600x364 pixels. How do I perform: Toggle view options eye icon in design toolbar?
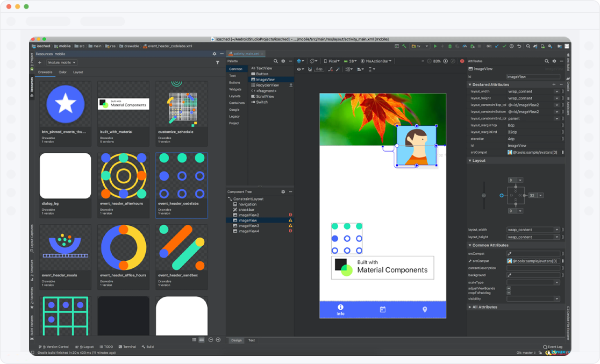tap(299, 69)
